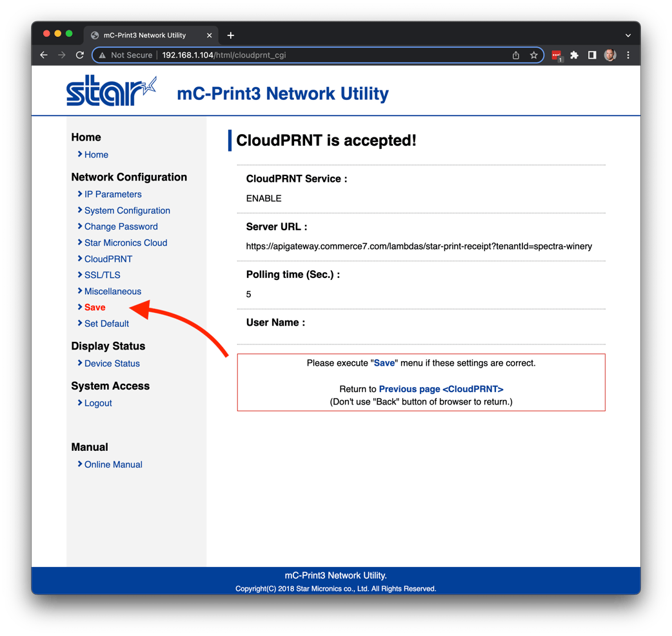Click the user profile avatar
The height and width of the screenshot is (636, 672).
610,55
